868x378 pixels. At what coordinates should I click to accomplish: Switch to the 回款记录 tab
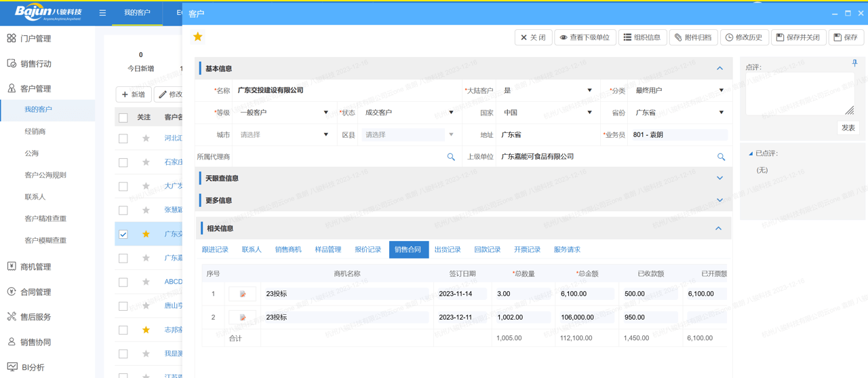click(487, 250)
